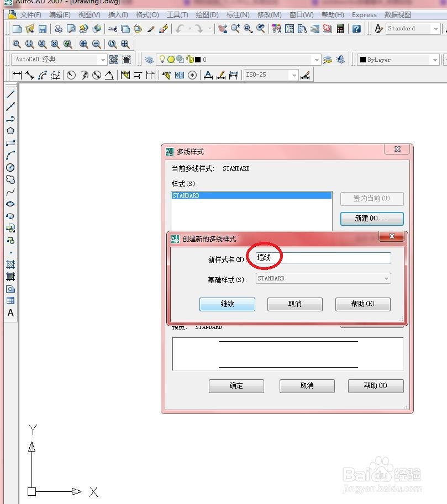447x504 pixels.
Task: Open the ByLayer color dropdown
Action: pyautogui.click(x=435, y=60)
